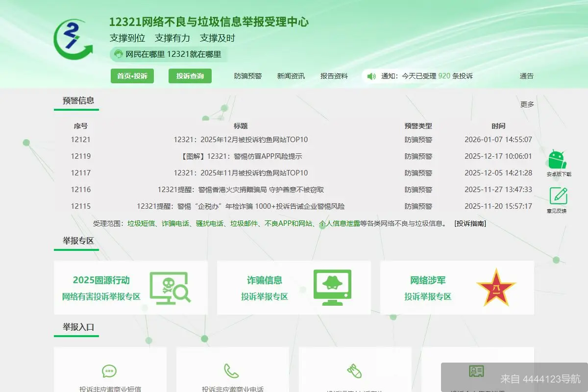Click the chat bubble icon for 投诉非应邀商业短信
This screenshot has height=392, width=588.
[x=110, y=371]
